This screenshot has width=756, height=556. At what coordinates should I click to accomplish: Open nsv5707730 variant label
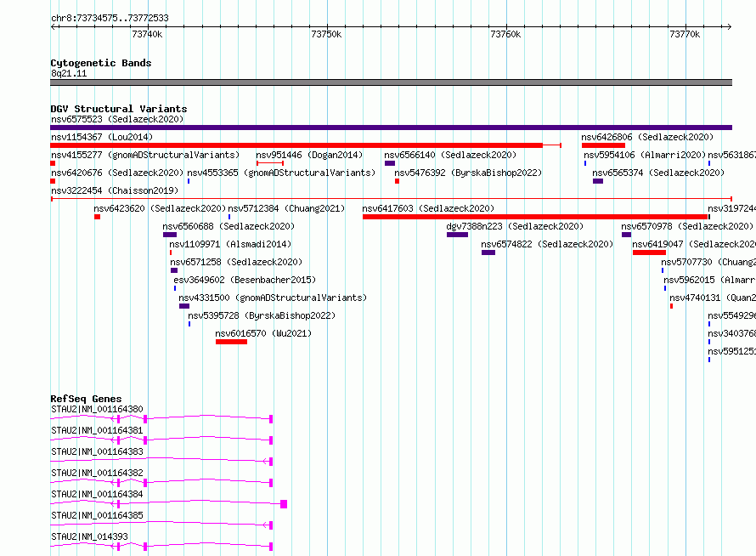[x=708, y=262]
